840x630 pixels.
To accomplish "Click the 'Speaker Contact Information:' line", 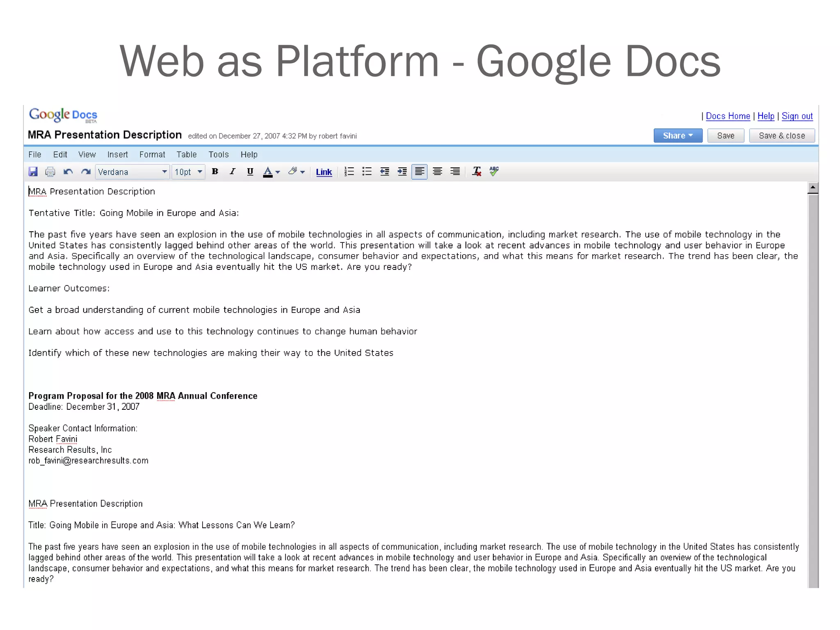I will pyautogui.click(x=83, y=428).
